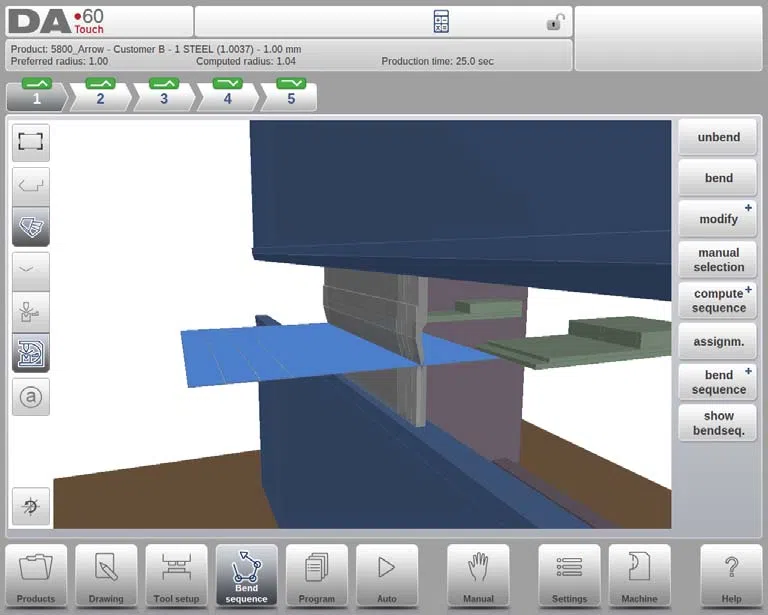The width and height of the screenshot is (768, 615).
Task: Open the assignm. button
Action: tap(718, 341)
